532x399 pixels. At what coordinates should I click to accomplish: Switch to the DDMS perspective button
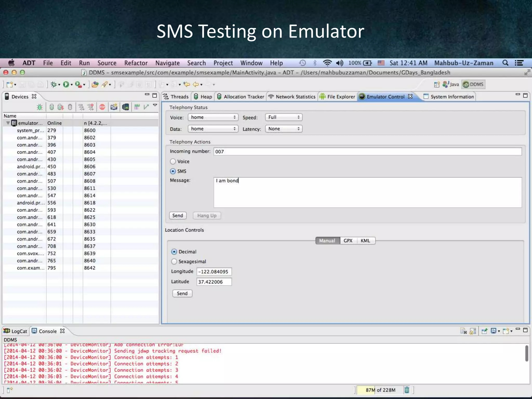[473, 84]
